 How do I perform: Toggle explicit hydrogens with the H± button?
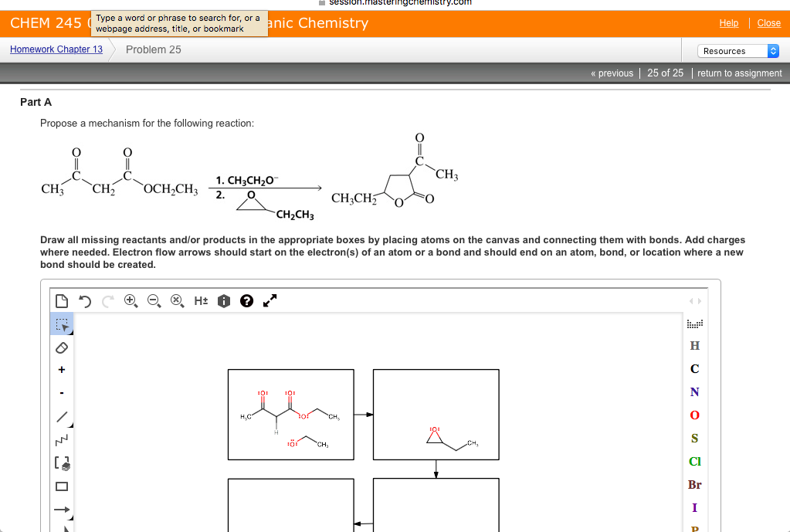tap(200, 300)
